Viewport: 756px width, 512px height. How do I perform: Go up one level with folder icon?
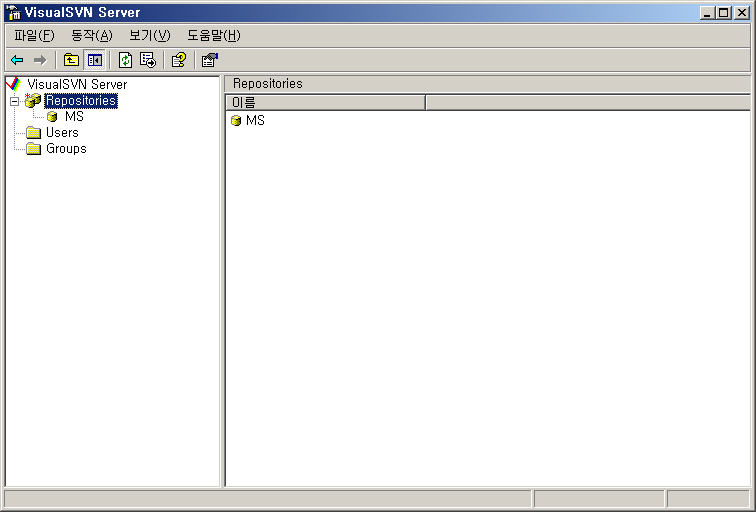tap(71, 60)
